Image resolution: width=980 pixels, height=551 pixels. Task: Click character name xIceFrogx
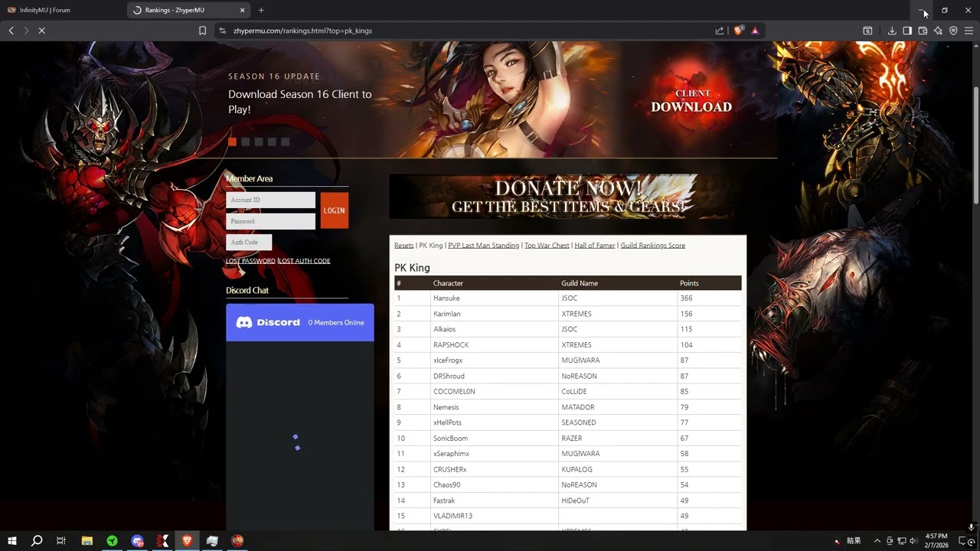click(x=448, y=360)
